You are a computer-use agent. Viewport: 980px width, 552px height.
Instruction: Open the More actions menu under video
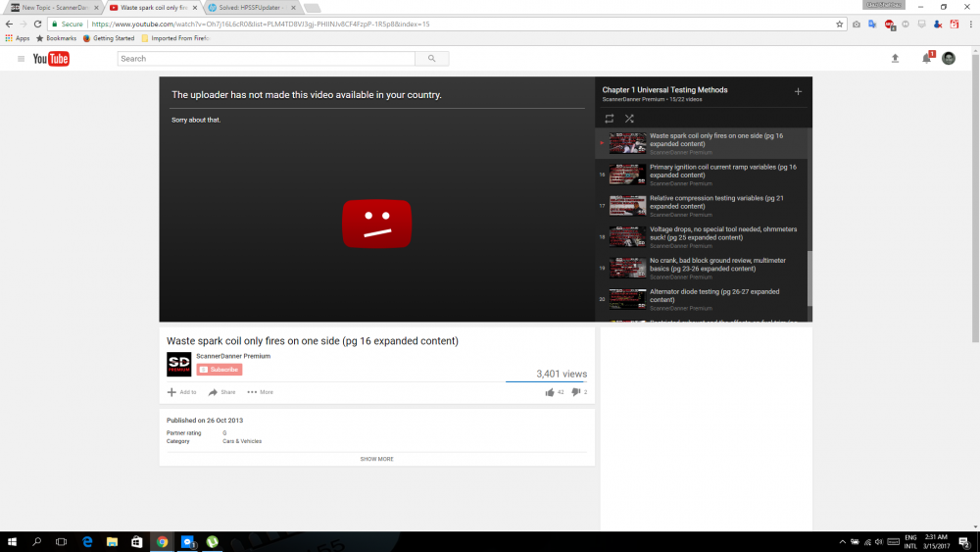pos(260,392)
